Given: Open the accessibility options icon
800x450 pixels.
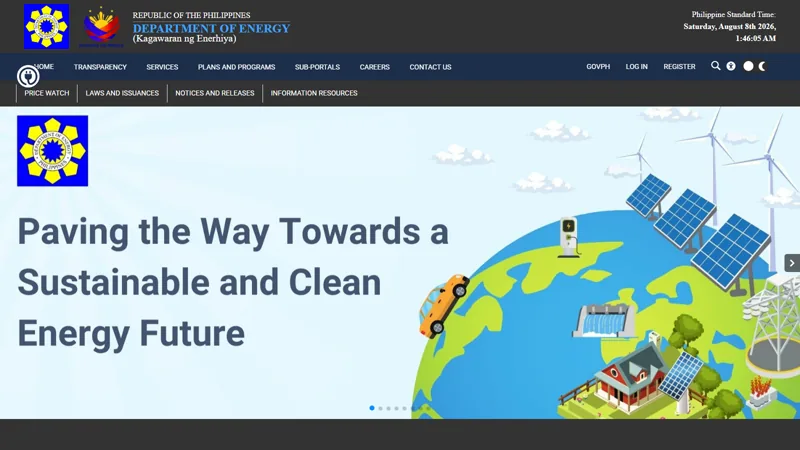Looking at the screenshot, I should [x=731, y=66].
